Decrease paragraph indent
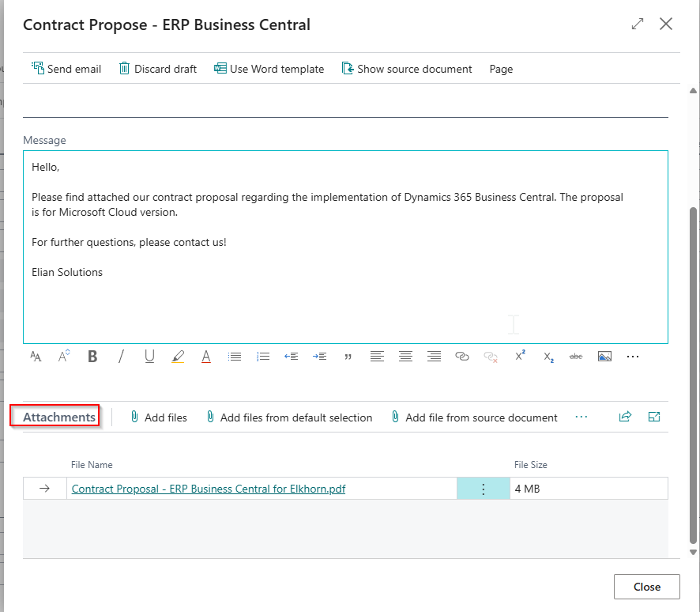Viewport: 700px width, 612px height. (x=291, y=357)
